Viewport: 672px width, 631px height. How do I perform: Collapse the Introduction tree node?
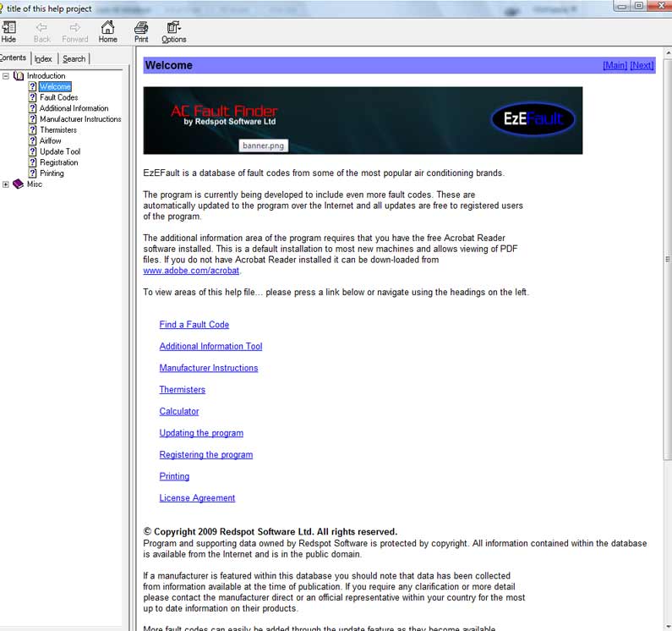6,76
